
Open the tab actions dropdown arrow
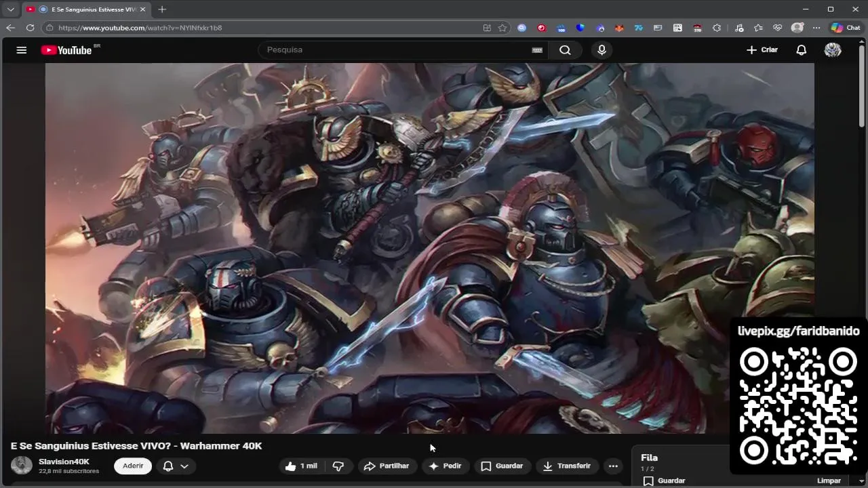pos(10,9)
